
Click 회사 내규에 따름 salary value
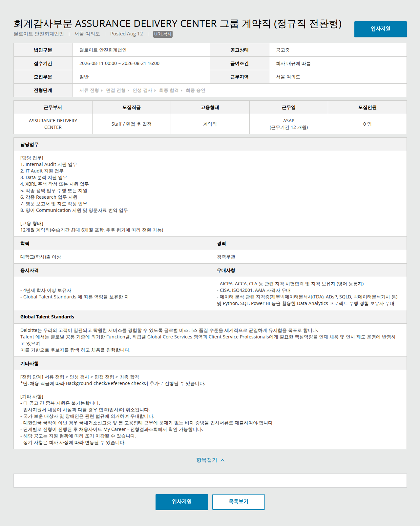tap(293, 64)
